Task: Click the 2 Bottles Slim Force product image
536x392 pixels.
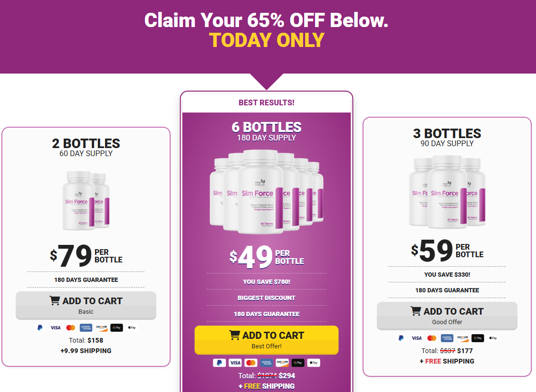Action: coord(86,200)
